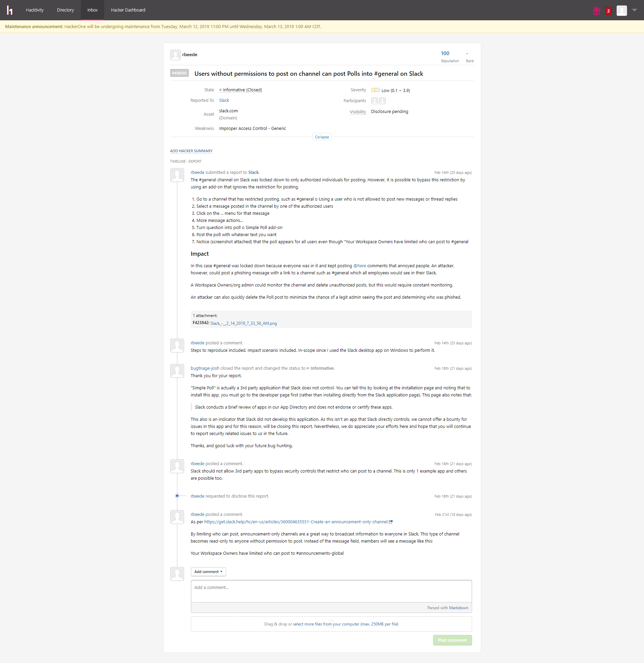Click the Rank dash value

click(x=467, y=53)
